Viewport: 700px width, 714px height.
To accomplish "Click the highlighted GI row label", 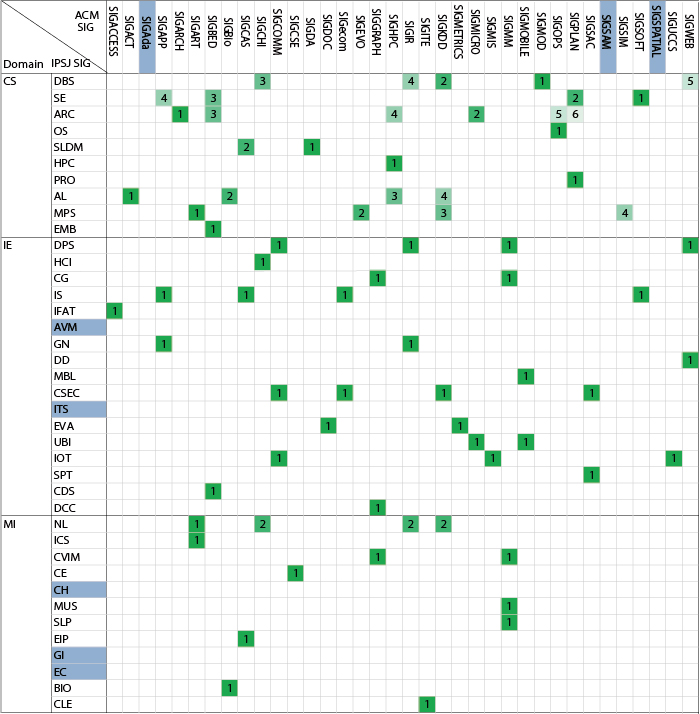I will click(79, 655).
